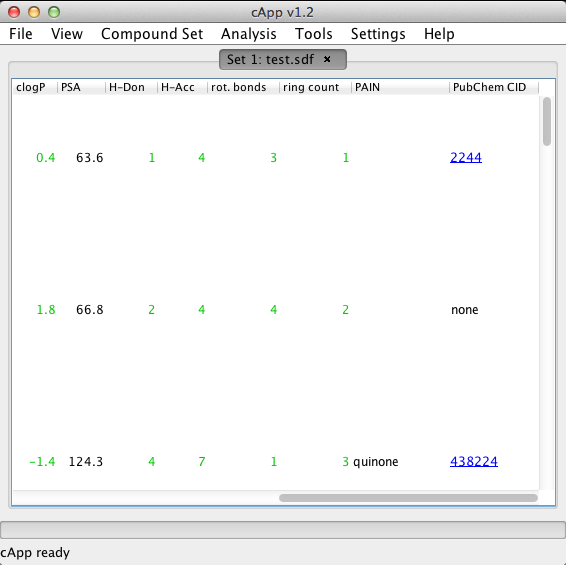The image size is (566, 565).
Task: Open the Settings menu
Action: (x=378, y=34)
